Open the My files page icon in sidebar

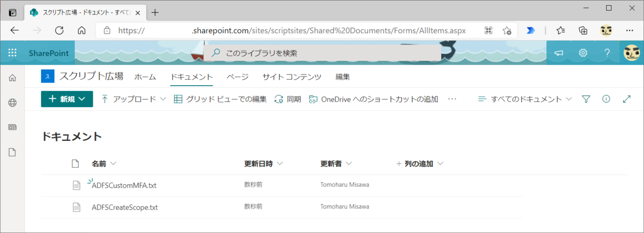[x=12, y=152]
